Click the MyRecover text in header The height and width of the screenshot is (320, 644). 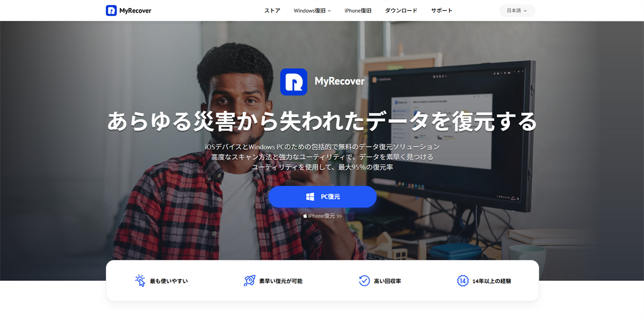[x=135, y=11]
